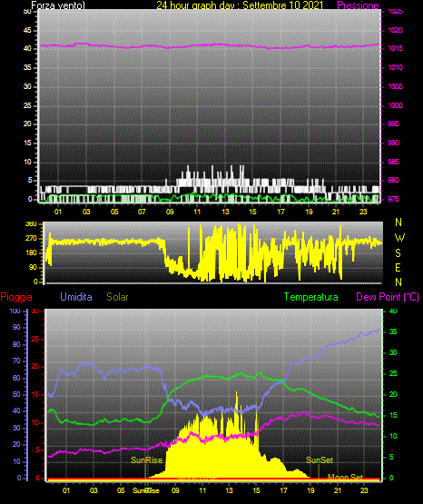Click the 'Solar' legend label
The width and height of the screenshot is (423, 504).
pyautogui.click(x=117, y=297)
